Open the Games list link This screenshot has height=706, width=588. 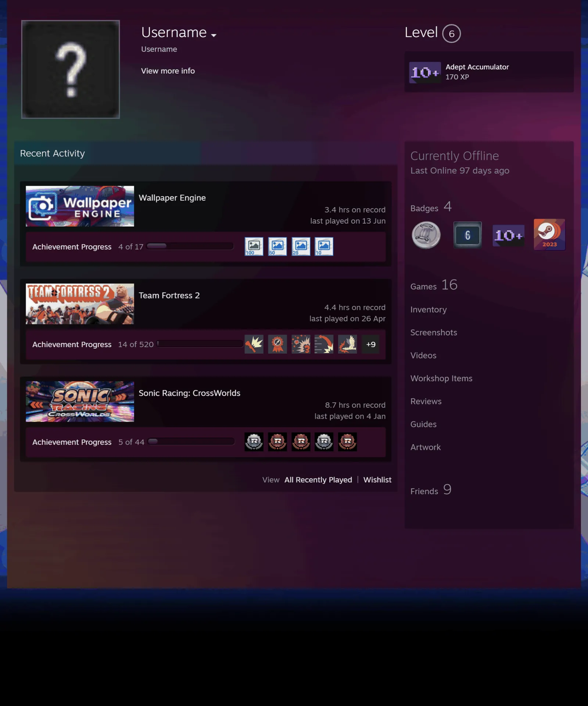(x=434, y=285)
